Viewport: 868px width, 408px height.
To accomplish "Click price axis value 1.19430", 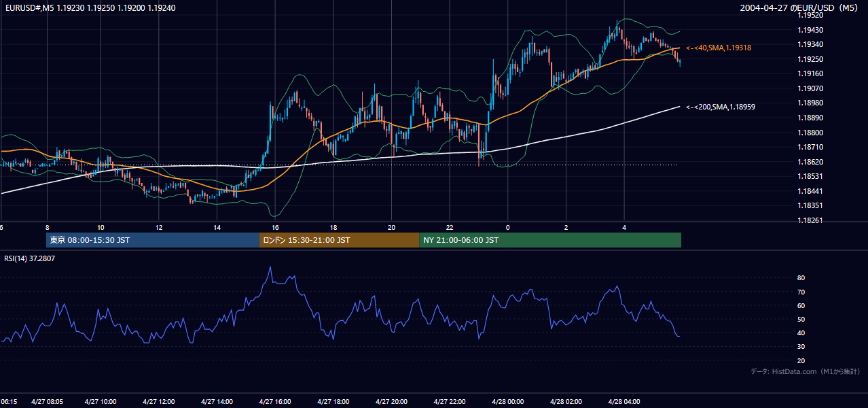I will coord(810,30).
